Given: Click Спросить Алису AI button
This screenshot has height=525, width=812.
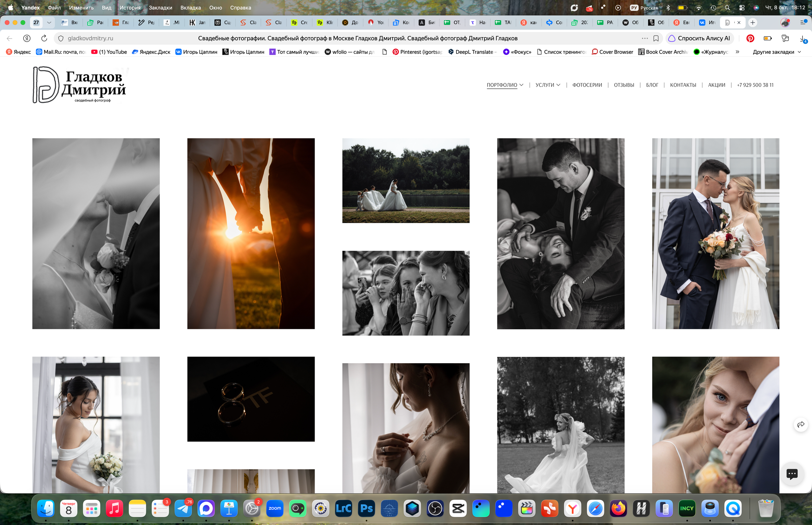Looking at the screenshot, I should [x=699, y=38].
